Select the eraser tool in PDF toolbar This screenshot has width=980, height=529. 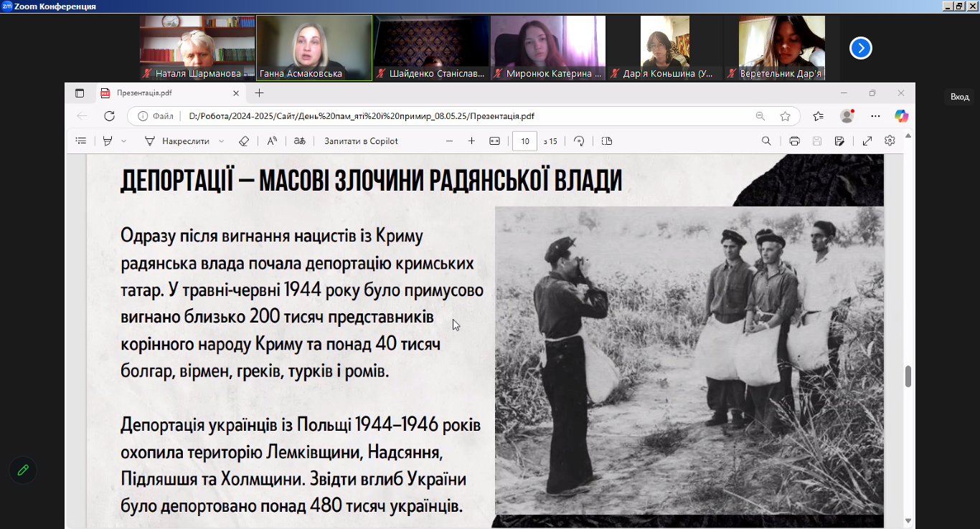[243, 141]
